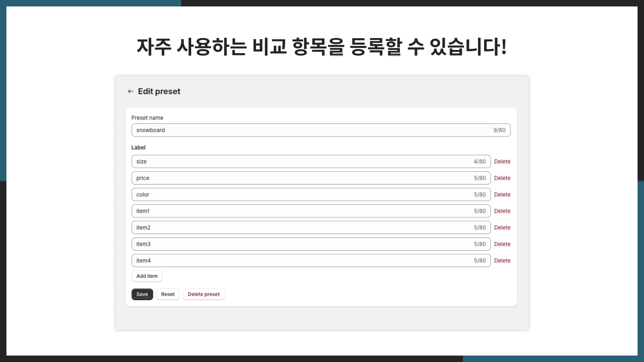
Task: Click the Preset name field label
Action: (147, 118)
